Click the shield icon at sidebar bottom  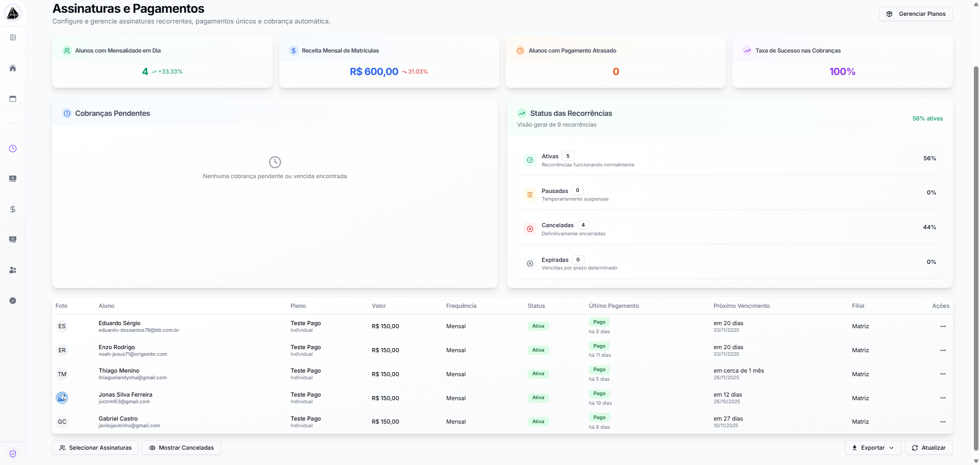click(13, 454)
